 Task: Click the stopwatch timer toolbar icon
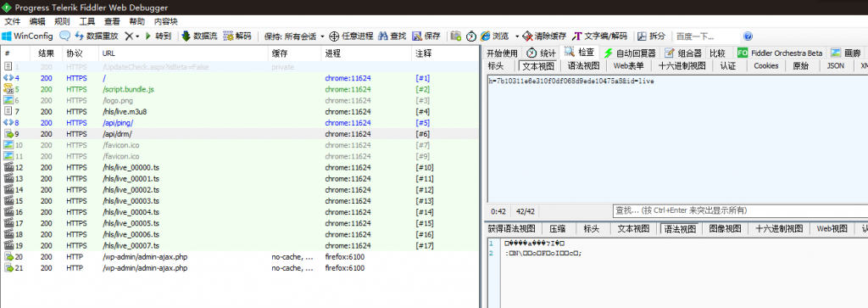471,36
